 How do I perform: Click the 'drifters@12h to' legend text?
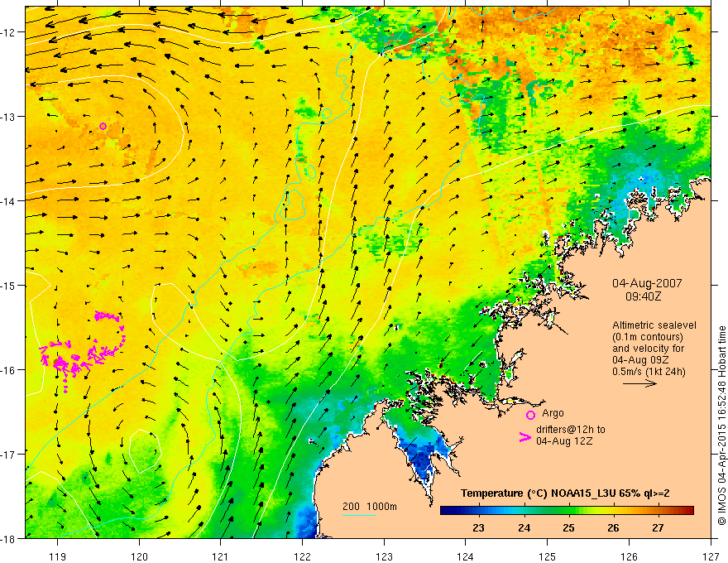click(x=571, y=430)
